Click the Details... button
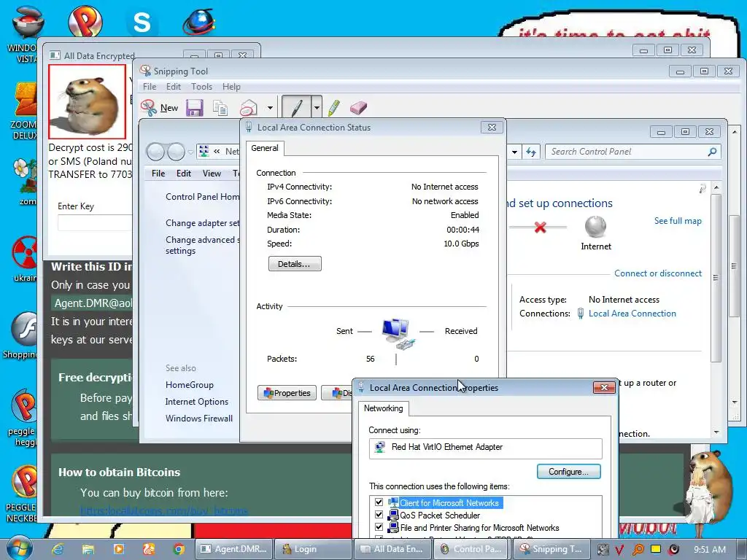Screen dimensions: 747x560 click(x=295, y=264)
